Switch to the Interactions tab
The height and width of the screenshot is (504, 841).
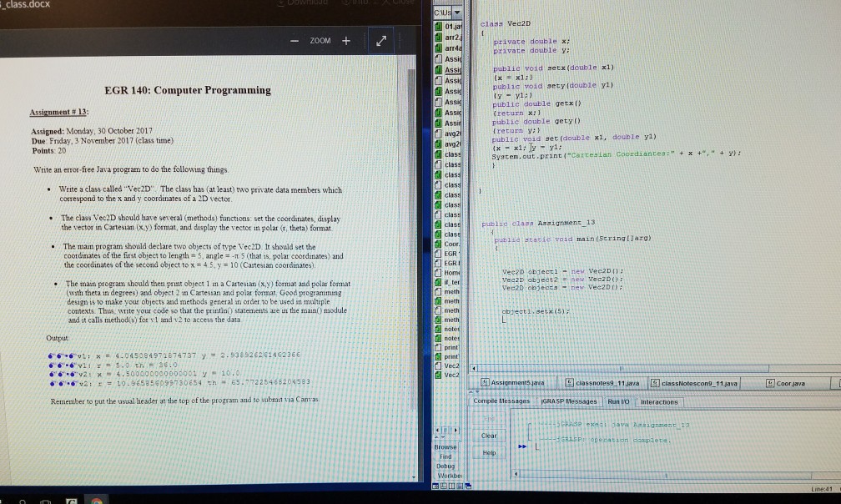point(658,402)
